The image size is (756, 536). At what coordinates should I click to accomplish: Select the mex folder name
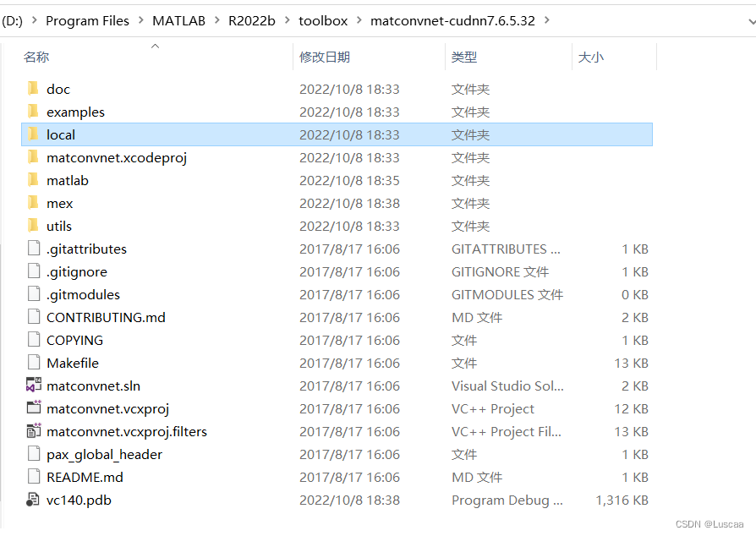[x=60, y=204]
